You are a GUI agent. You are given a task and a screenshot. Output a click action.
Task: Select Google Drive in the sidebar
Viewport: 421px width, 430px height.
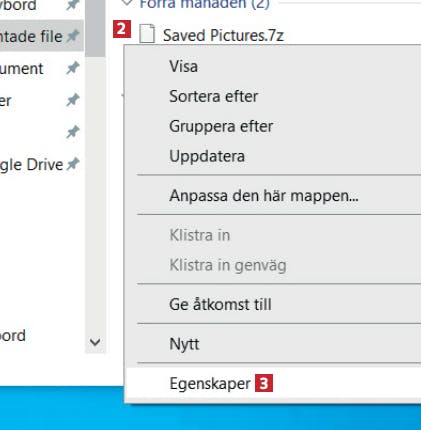(31, 165)
